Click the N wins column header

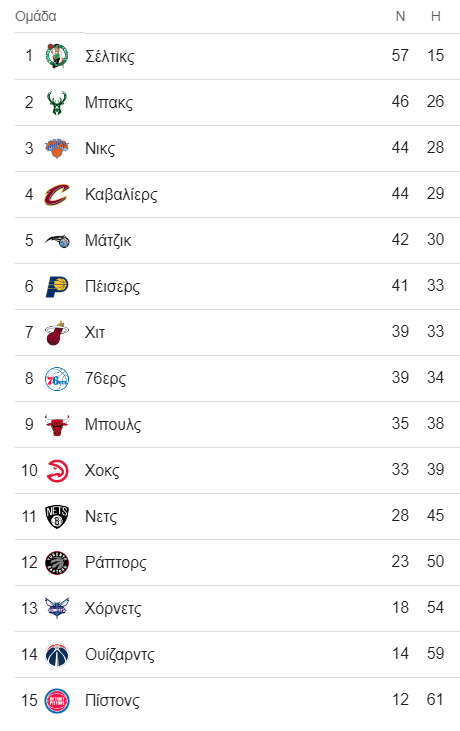pos(400,16)
